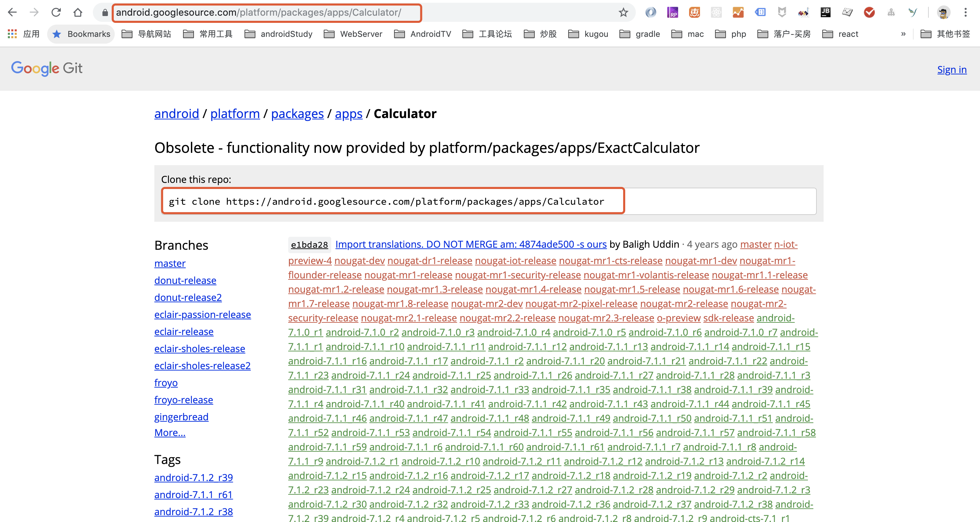Open the Bookmarks star shortcut
This screenshot has height=522, width=980.
(x=81, y=34)
